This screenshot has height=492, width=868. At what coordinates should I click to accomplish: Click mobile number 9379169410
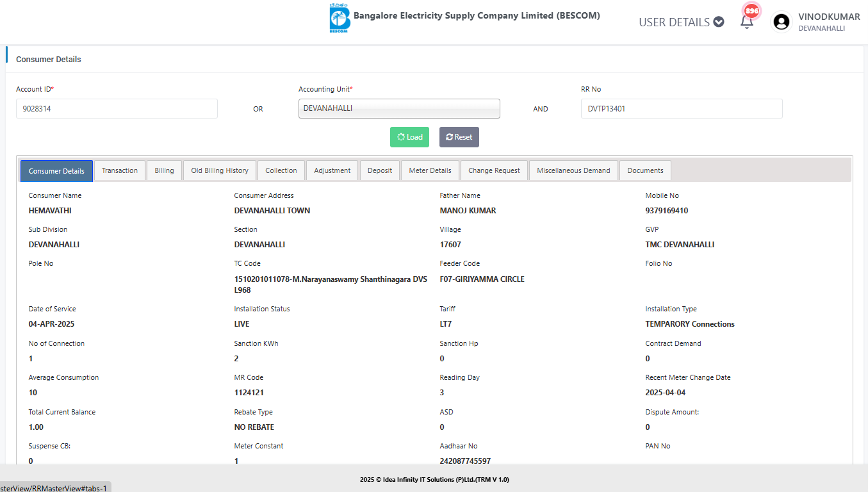pyautogui.click(x=667, y=211)
